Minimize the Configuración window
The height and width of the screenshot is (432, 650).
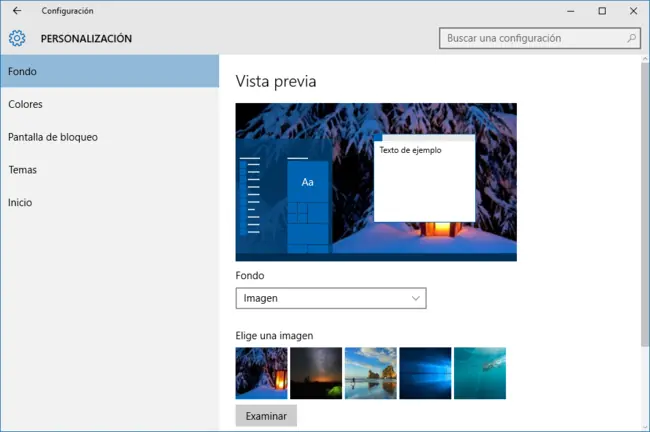pos(571,11)
